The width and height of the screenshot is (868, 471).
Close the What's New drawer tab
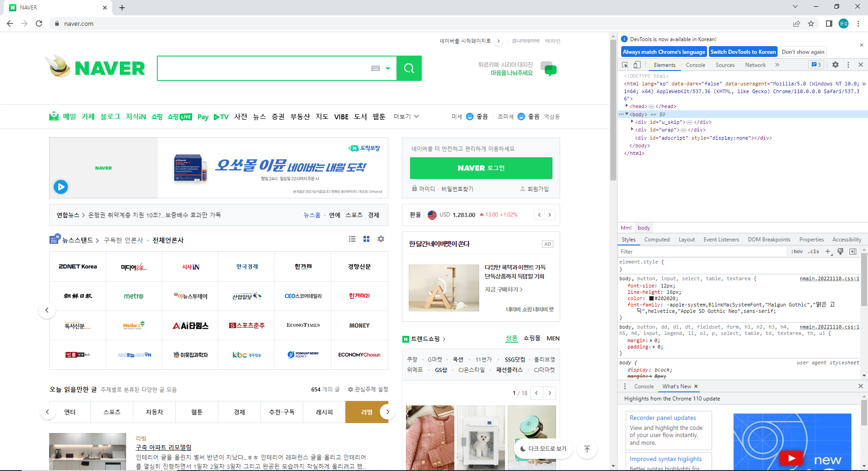[x=696, y=386]
